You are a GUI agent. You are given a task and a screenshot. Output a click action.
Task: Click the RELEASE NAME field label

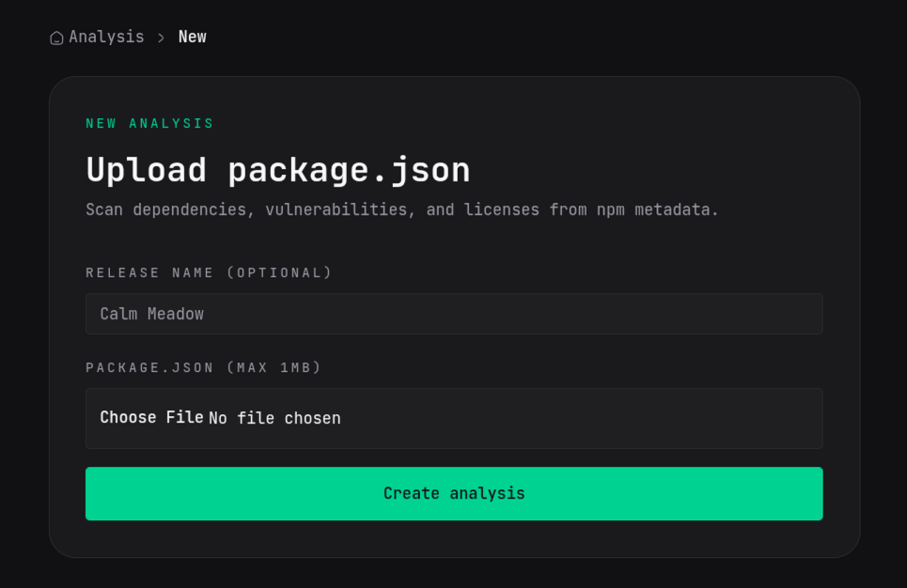coord(150,272)
